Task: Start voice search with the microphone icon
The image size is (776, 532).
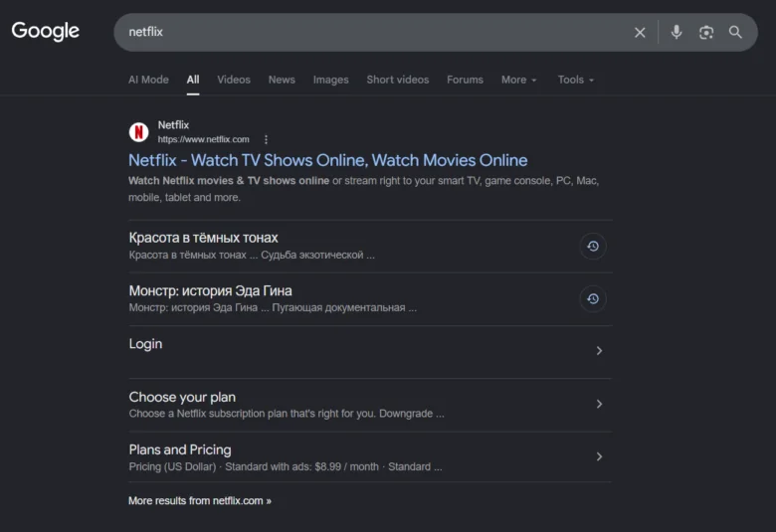Action: click(677, 32)
